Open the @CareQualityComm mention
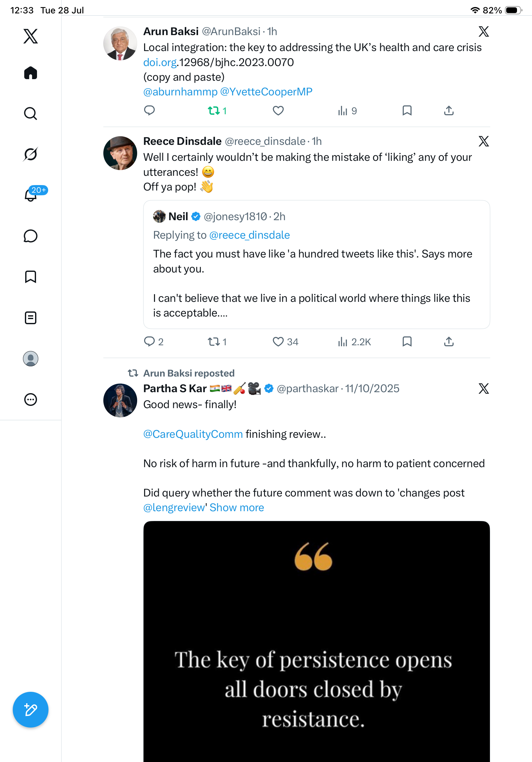 point(193,434)
